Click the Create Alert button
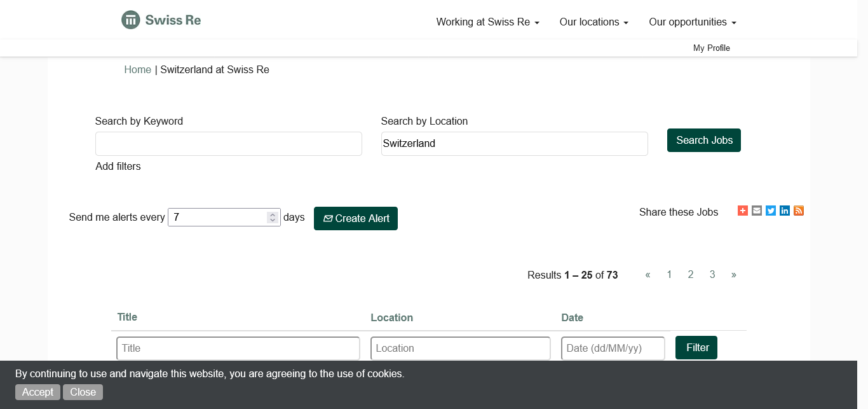 (x=355, y=218)
